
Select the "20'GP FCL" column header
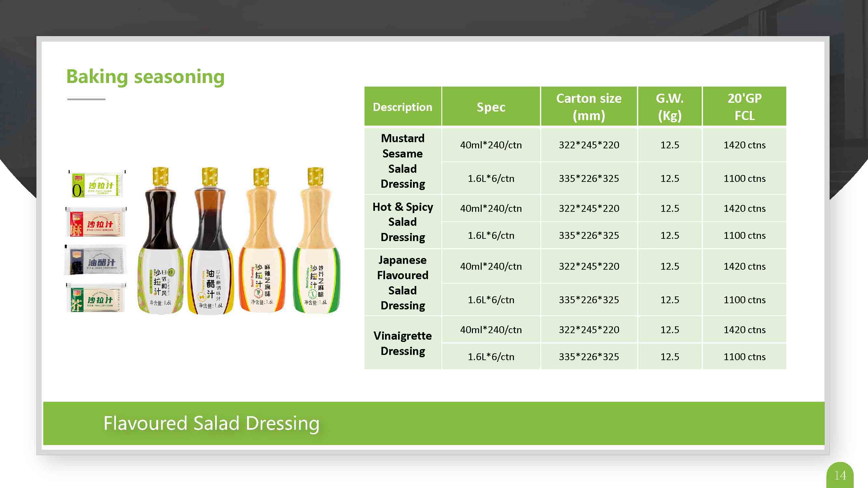(745, 107)
